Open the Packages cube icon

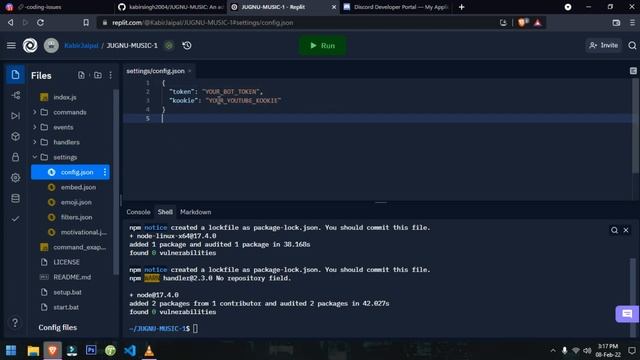pos(16,136)
